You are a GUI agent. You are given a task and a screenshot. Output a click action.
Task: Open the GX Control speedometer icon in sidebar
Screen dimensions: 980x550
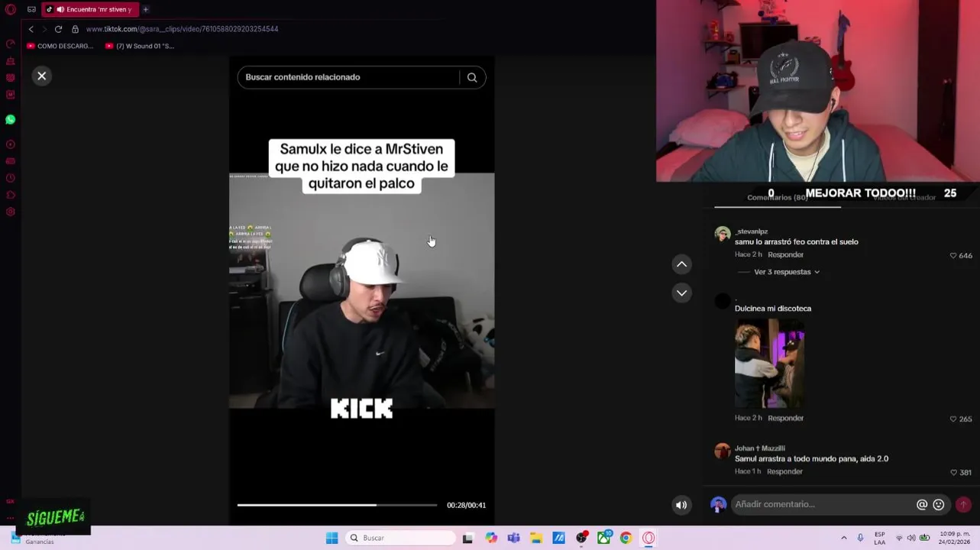(x=11, y=44)
